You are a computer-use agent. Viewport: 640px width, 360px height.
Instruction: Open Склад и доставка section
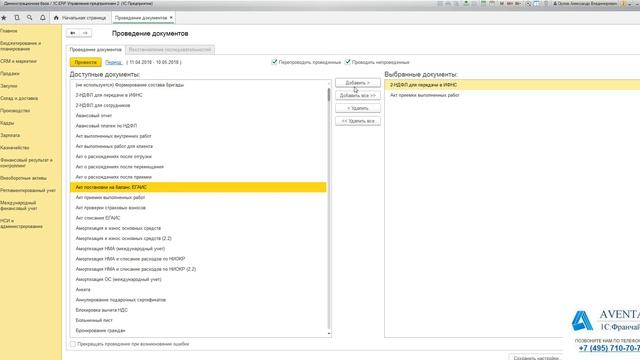pos(19,98)
